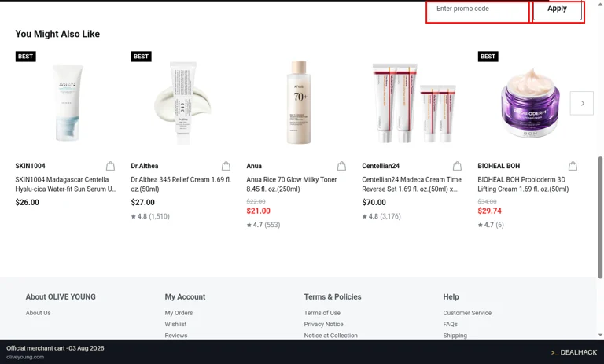Click the $21.00 Anua sale price
This screenshot has width=604, height=364.
tap(259, 211)
